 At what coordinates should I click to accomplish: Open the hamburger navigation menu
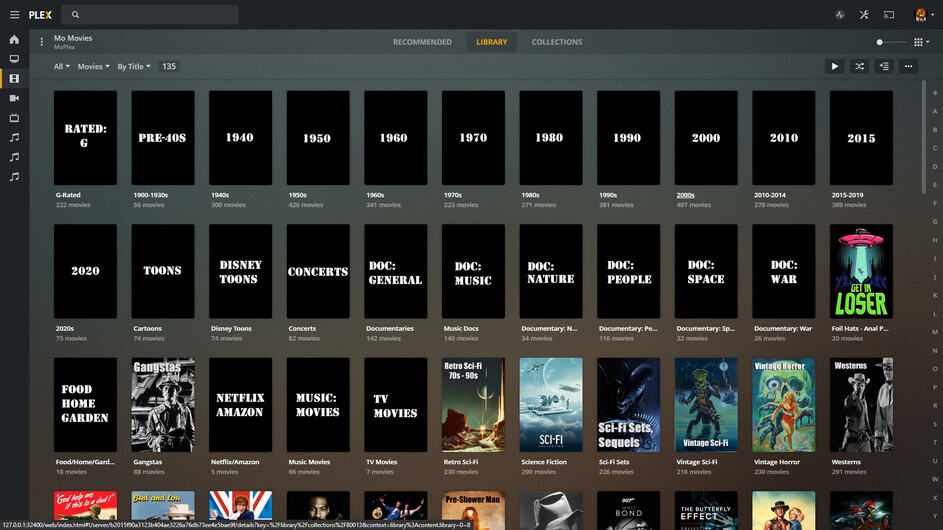(14, 14)
